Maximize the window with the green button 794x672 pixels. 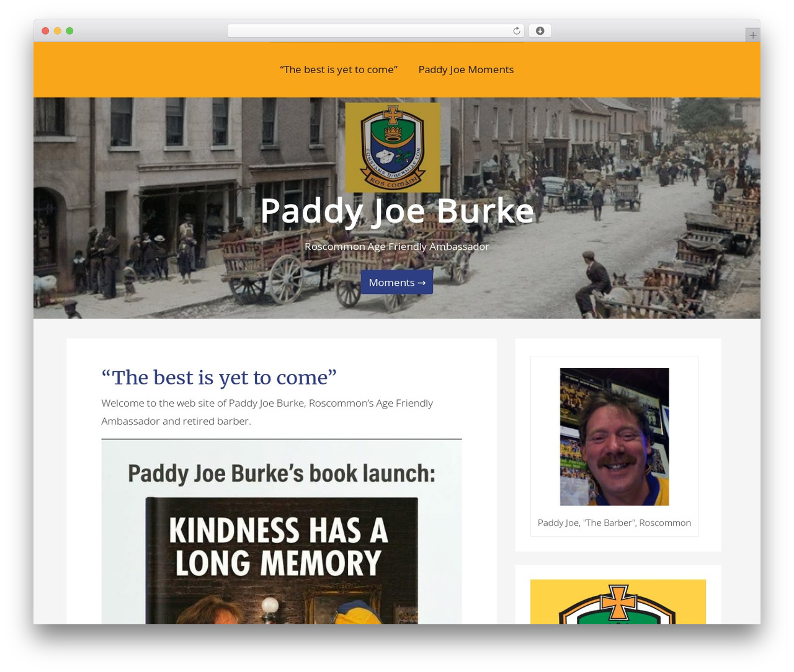coord(69,31)
